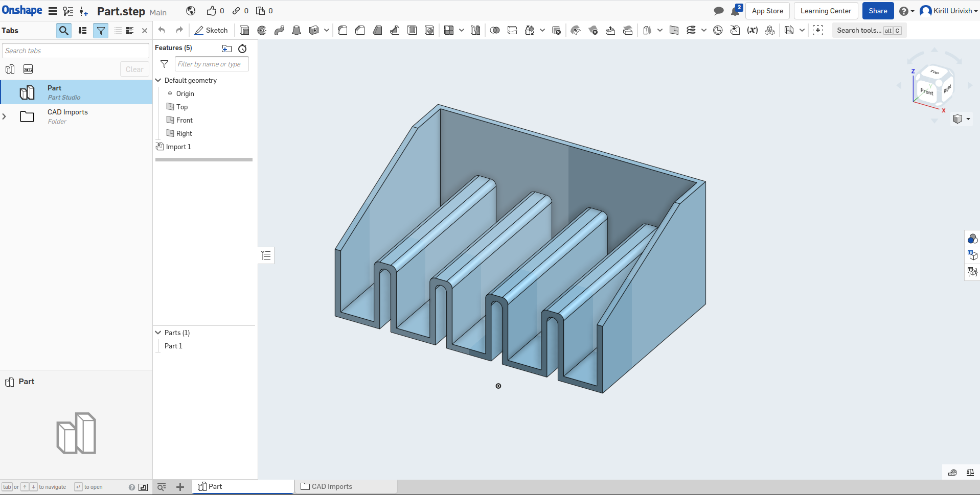Click the Share button
Viewport: 980px width, 495px height.
[x=877, y=11]
